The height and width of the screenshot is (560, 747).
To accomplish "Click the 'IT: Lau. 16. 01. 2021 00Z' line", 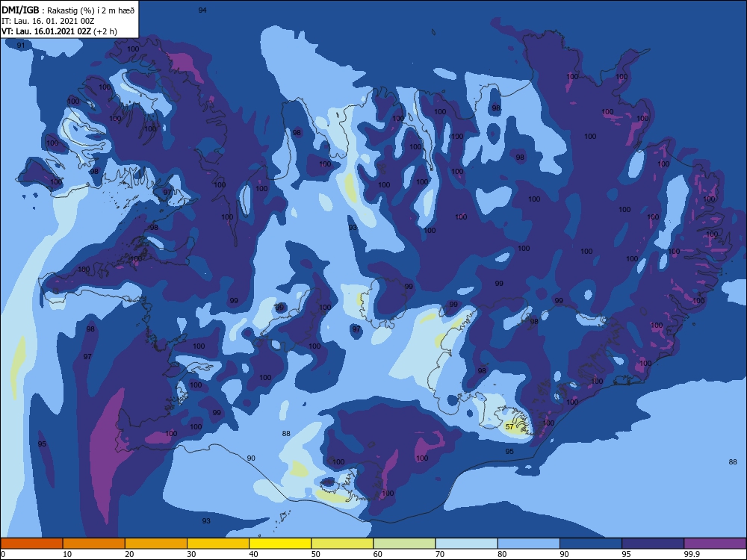I will 48,21.
